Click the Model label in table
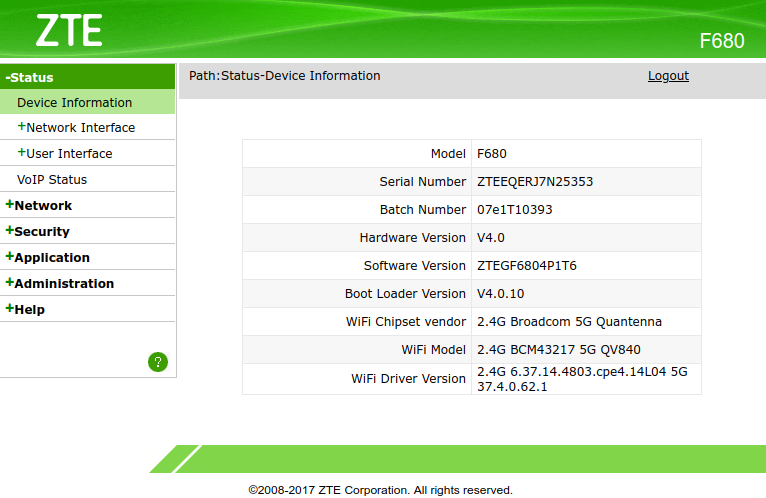Viewport: 766px width, 498px height. [448, 153]
